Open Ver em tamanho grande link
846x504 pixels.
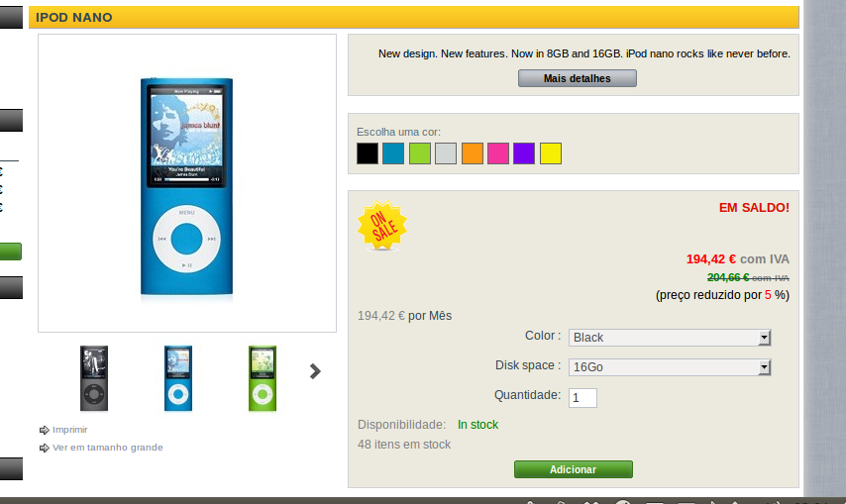pyautogui.click(x=107, y=448)
